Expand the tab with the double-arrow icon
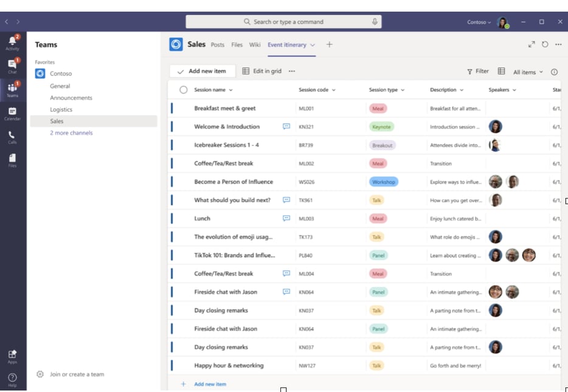 click(x=532, y=44)
